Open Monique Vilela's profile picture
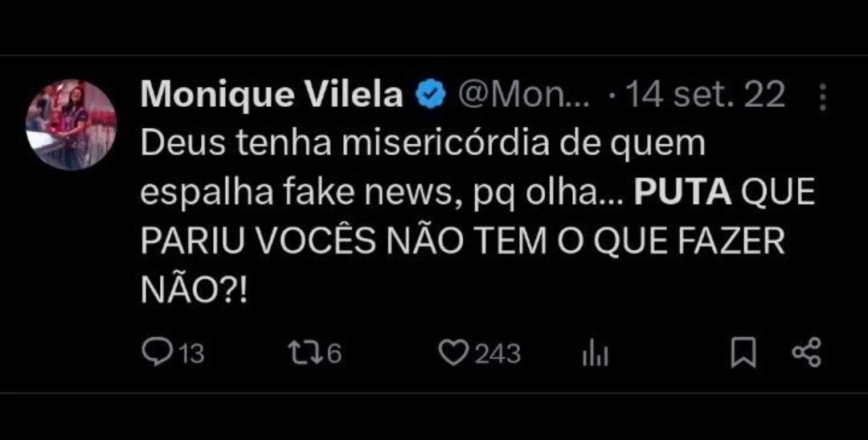 click(71, 124)
